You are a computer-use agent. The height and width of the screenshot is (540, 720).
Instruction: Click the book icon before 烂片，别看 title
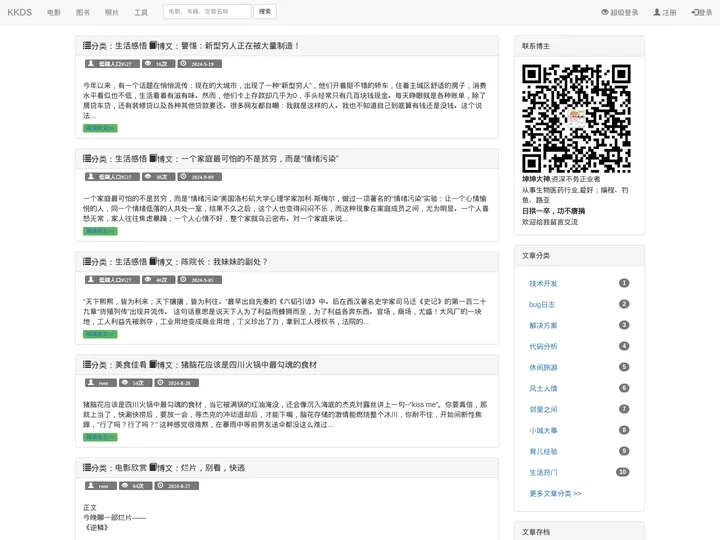coord(153,467)
